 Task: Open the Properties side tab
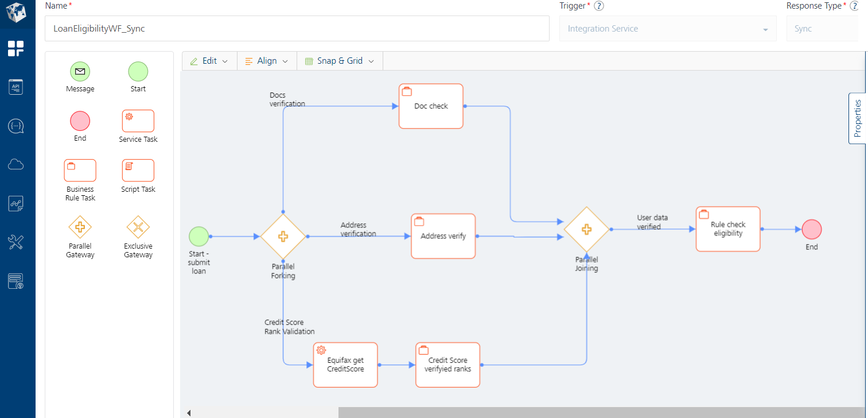tap(857, 118)
